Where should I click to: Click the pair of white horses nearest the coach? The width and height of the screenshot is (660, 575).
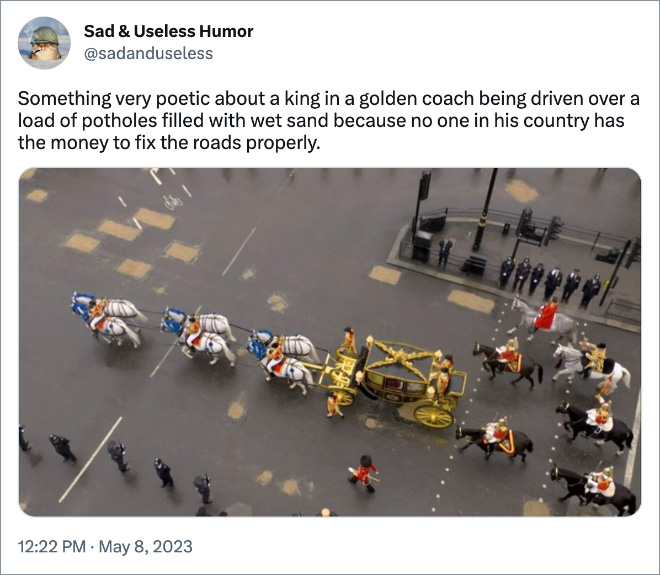click(x=286, y=358)
